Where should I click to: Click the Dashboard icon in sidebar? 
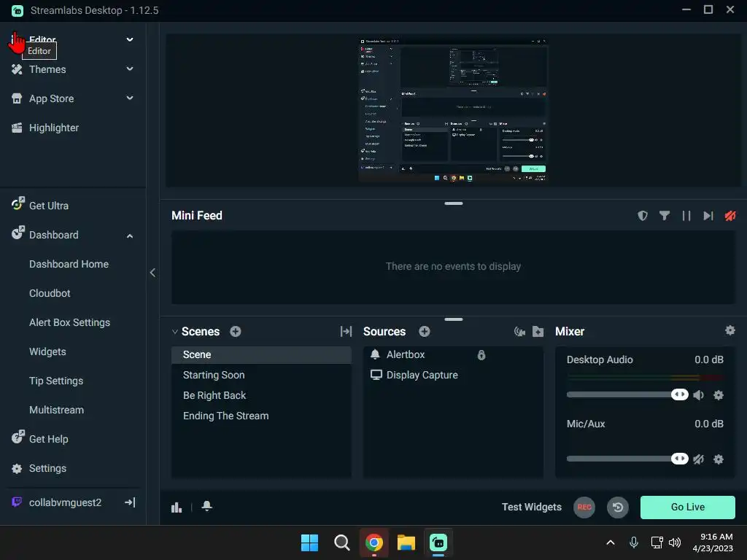point(18,233)
